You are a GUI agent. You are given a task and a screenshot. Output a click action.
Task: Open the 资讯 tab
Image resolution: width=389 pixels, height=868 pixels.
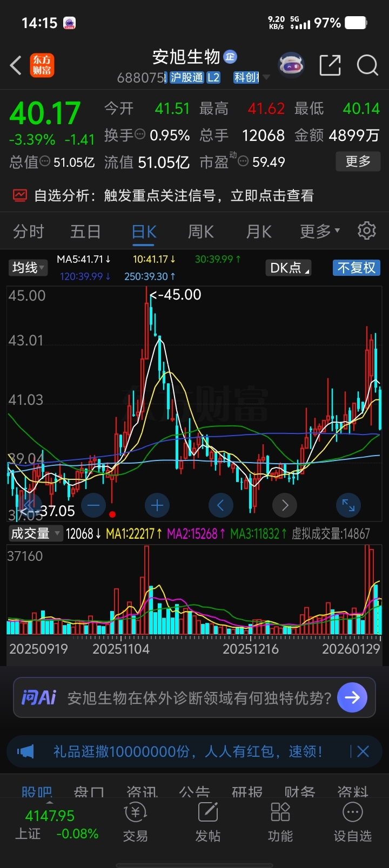142,791
